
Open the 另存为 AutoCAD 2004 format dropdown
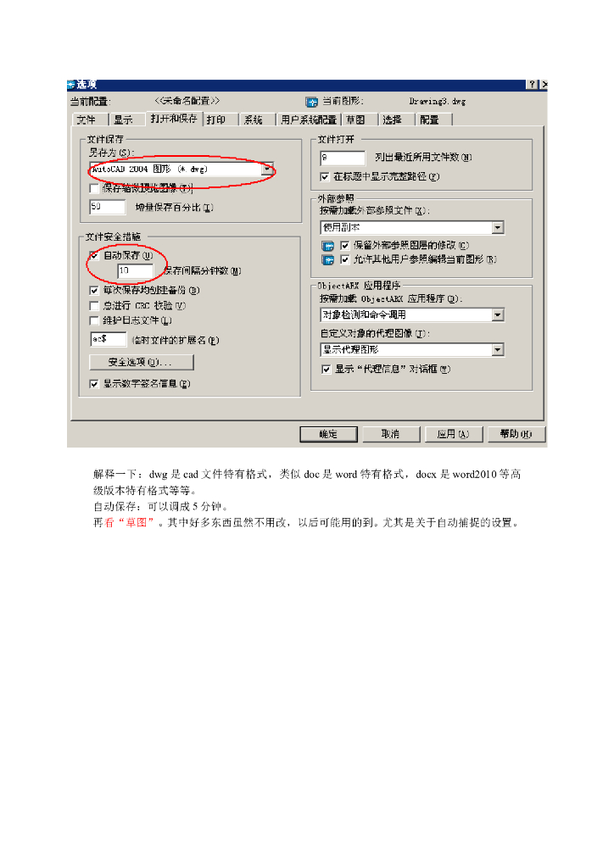click(x=267, y=169)
